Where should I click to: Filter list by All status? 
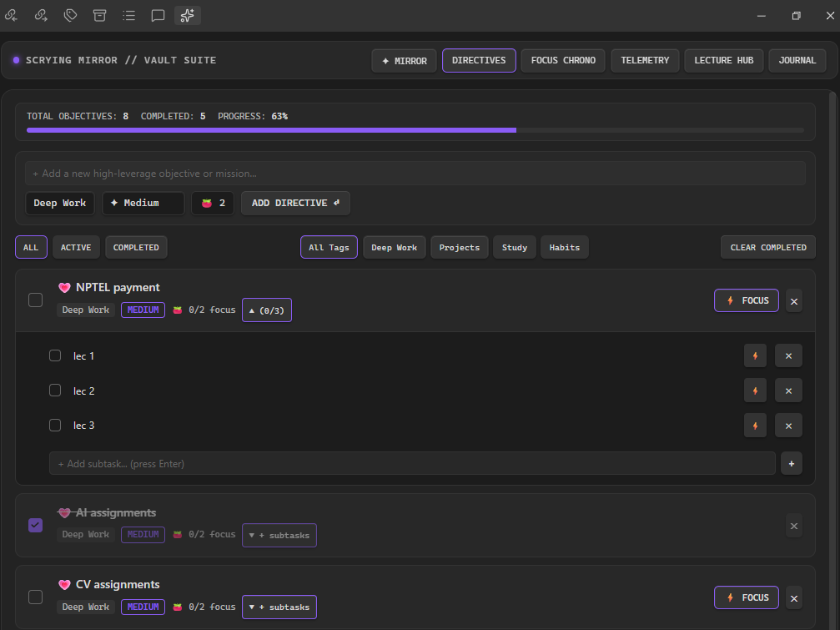[x=31, y=247]
